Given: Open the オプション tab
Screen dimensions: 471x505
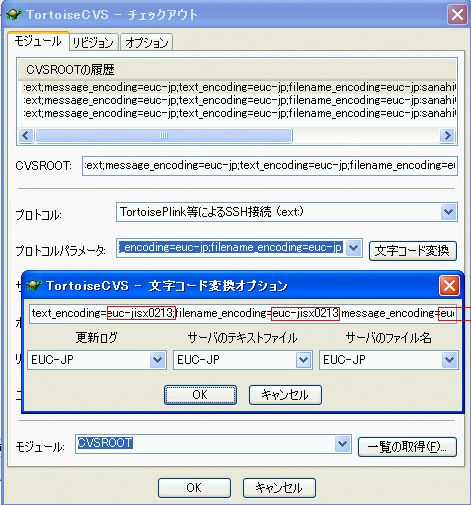Looking at the screenshot, I should pyautogui.click(x=146, y=42).
